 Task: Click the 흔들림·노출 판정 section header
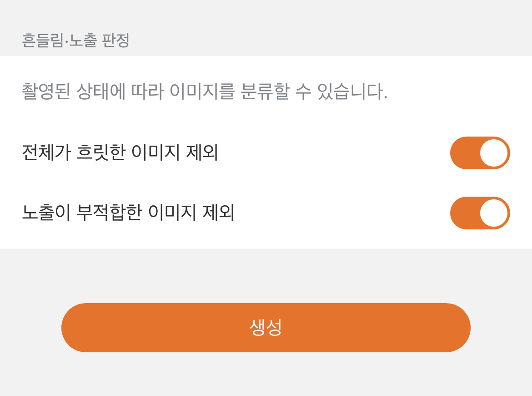click(76, 41)
